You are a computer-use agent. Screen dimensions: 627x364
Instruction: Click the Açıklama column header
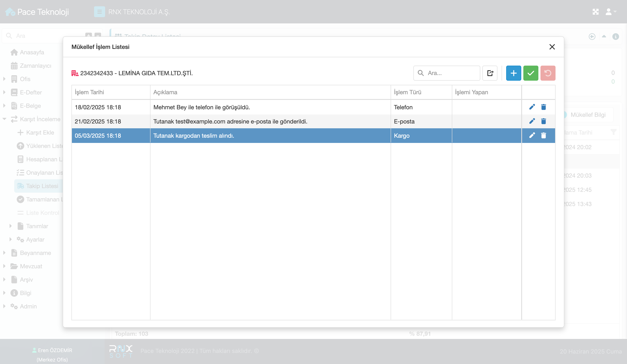pos(165,92)
